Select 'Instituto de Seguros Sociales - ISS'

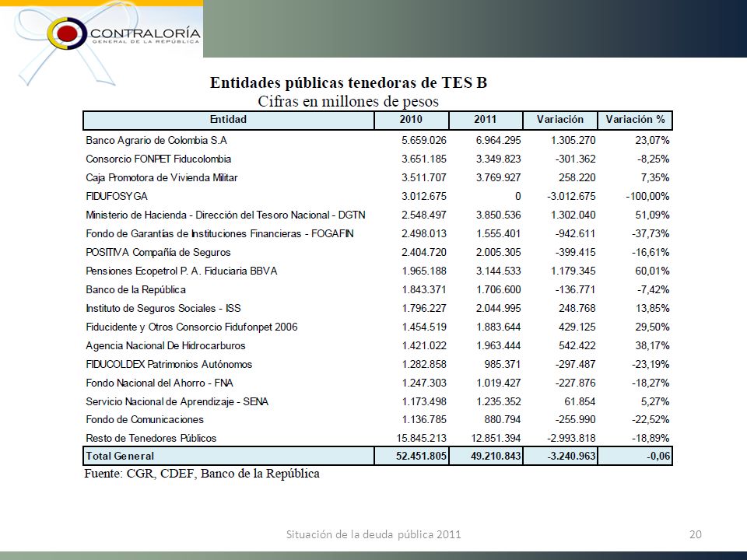(163, 308)
